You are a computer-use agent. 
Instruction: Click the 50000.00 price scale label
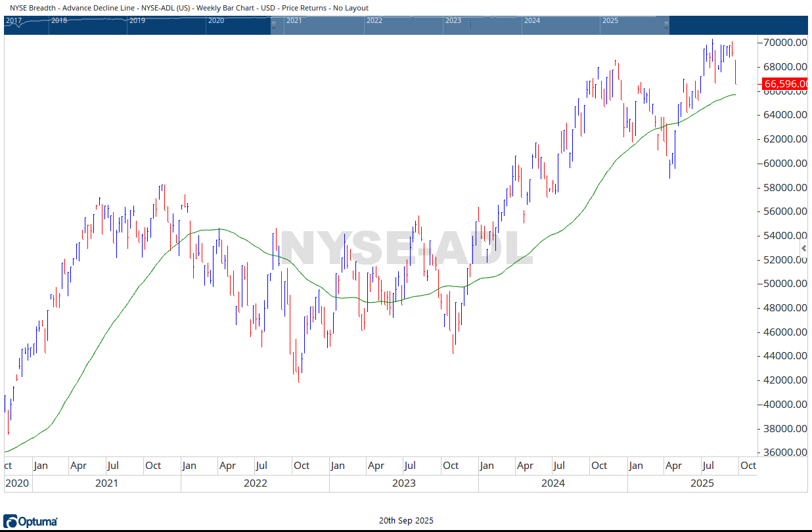tap(785, 284)
